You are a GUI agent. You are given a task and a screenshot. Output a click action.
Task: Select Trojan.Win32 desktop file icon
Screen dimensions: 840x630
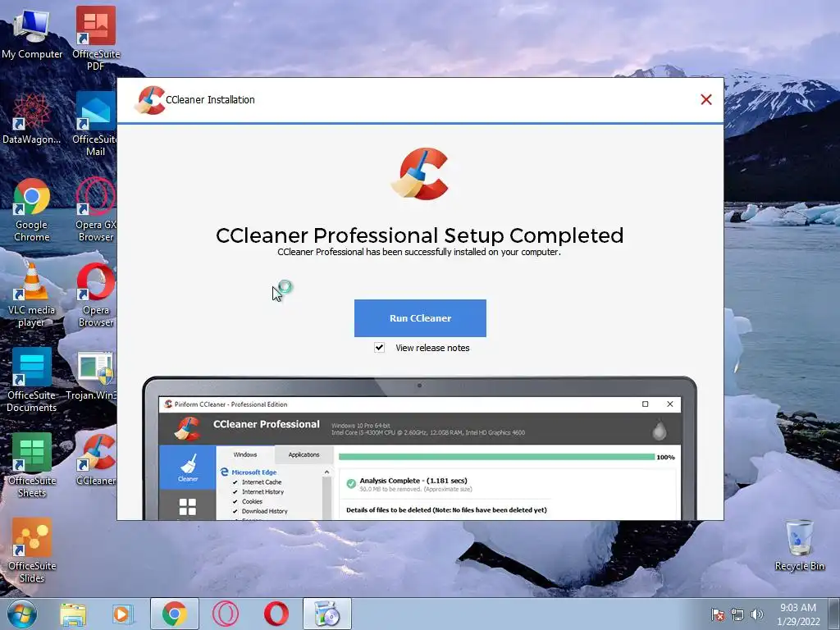point(92,376)
